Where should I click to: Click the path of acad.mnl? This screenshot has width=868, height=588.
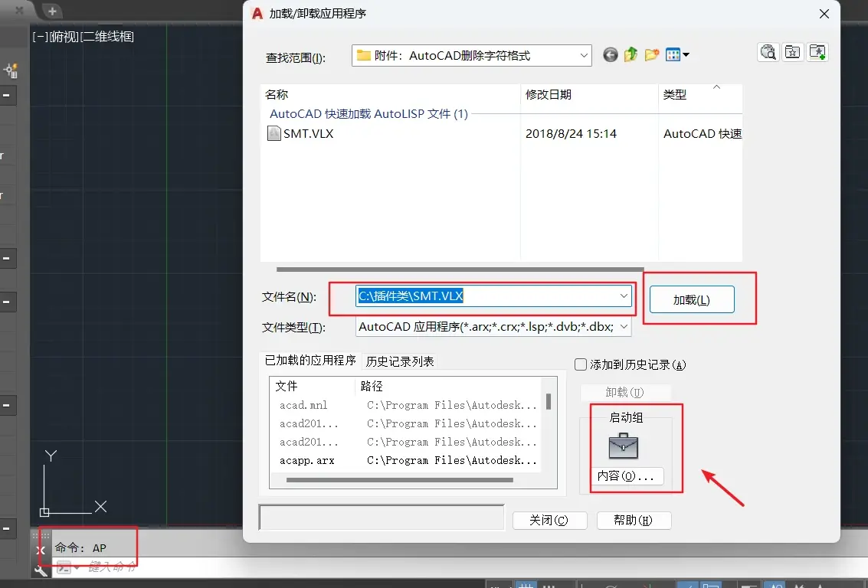tap(452, 405)
